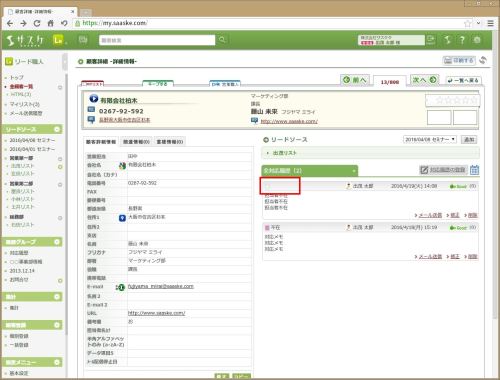Open the www.saaske.com link in URL row

pos(156,313)
